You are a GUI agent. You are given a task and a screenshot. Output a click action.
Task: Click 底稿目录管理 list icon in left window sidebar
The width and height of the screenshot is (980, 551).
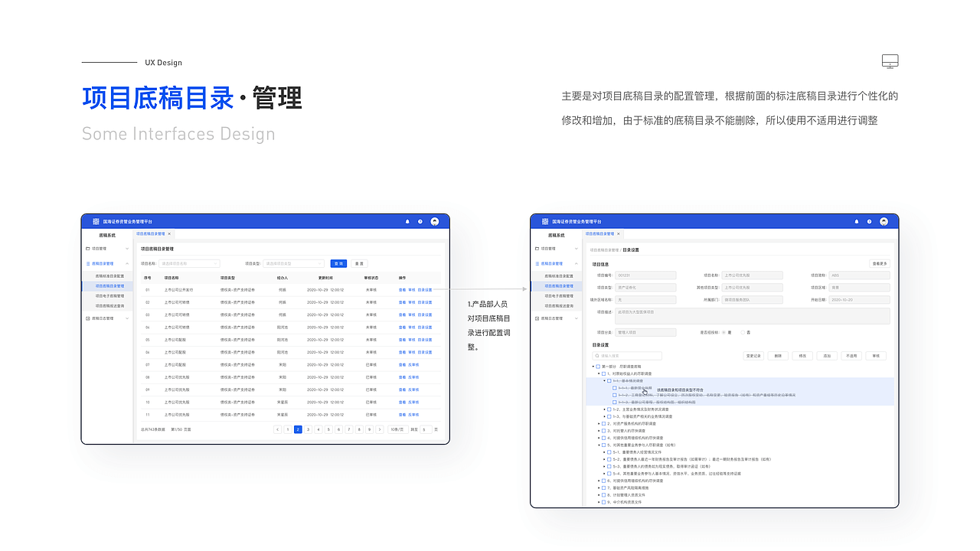[x=88, y=263]
